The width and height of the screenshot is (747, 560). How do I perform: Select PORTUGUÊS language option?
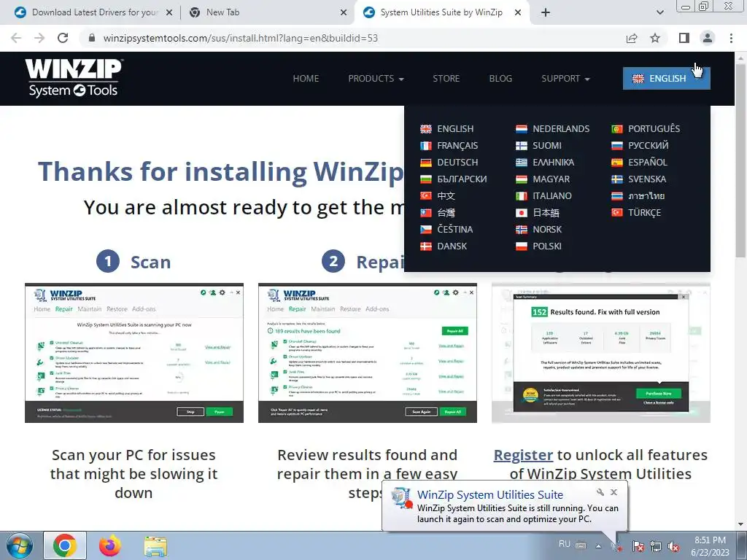[x=646, y=128]
